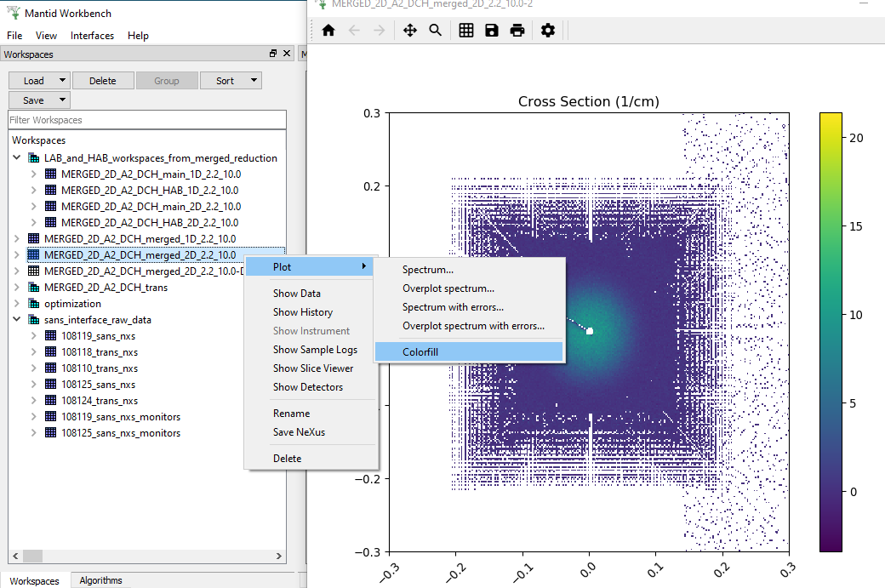Open figure options gear icon
This screenshot has width=885, height=588.
[x=548, y=31]
